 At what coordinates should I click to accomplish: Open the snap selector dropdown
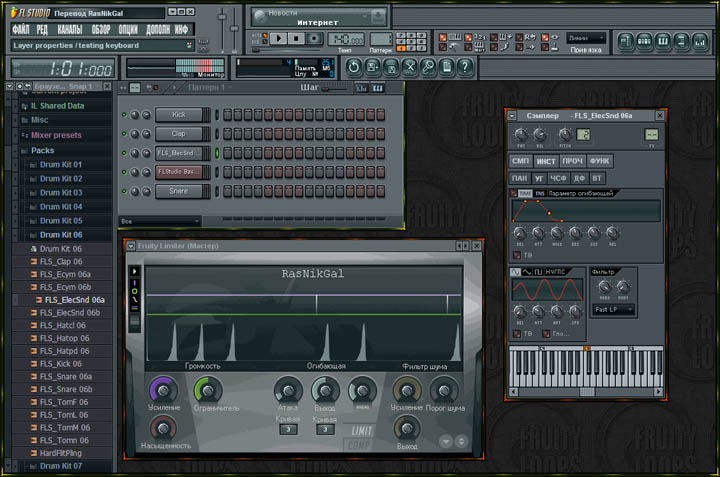point(586,38)
